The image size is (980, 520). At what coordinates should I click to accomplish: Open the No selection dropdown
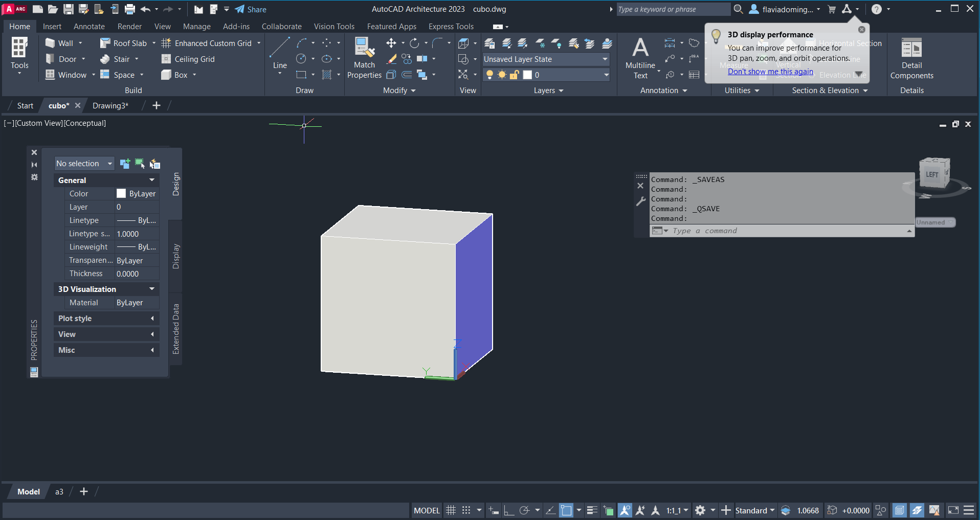pyautogui.click(x=84, y=164)
